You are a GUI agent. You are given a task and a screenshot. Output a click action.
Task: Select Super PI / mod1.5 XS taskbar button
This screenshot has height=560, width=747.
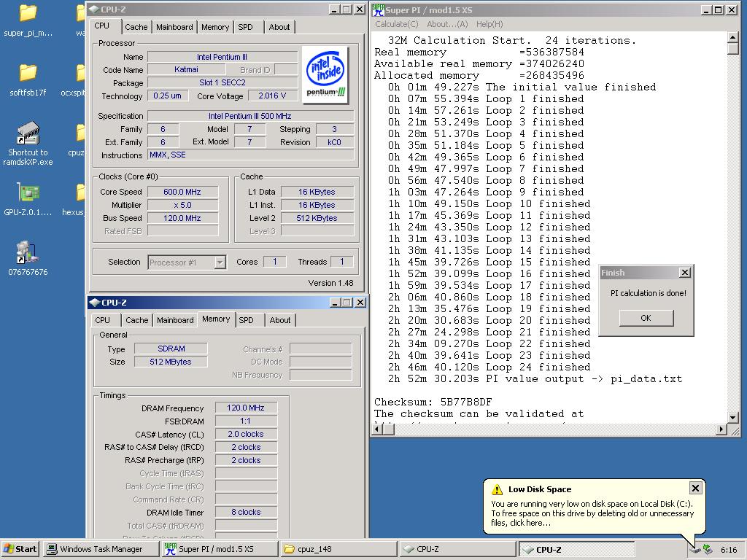click(x=220, y=549)
